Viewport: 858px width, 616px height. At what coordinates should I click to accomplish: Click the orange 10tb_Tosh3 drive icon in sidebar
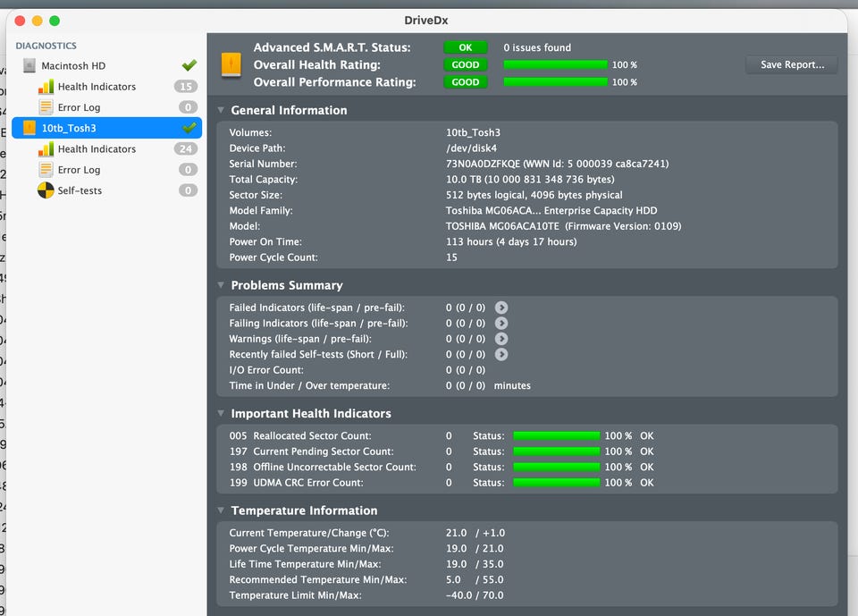click(x=29, y=128)
